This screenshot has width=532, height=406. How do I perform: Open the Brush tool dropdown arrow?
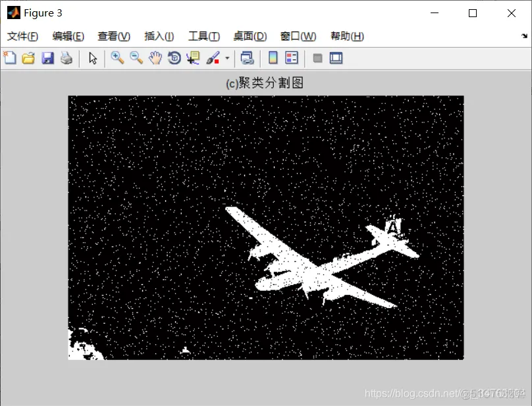(x=227, y=58)
